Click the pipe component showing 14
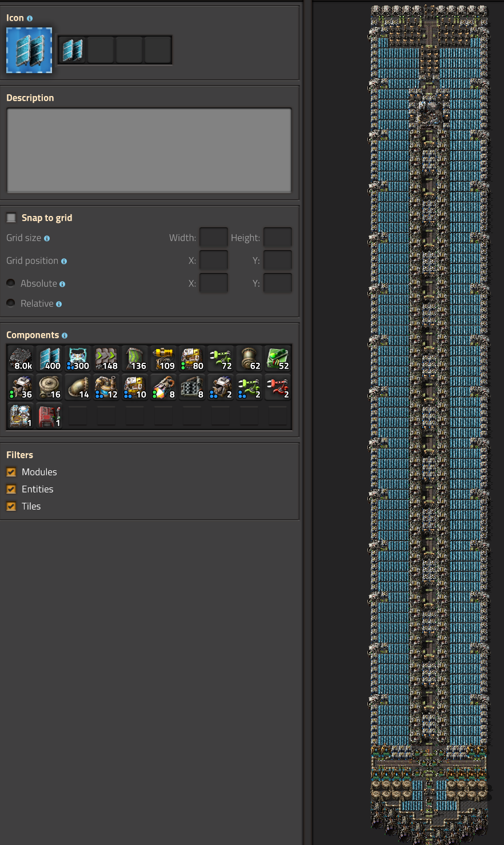 (78, 387)
